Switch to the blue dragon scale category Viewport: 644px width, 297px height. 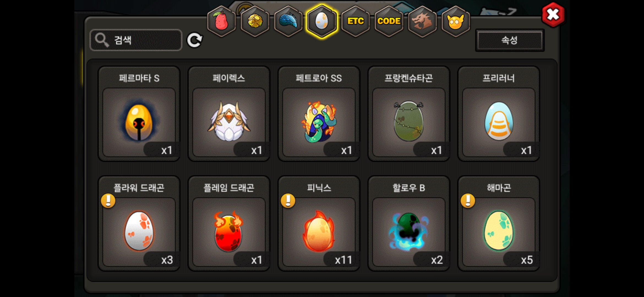[288, 21]
